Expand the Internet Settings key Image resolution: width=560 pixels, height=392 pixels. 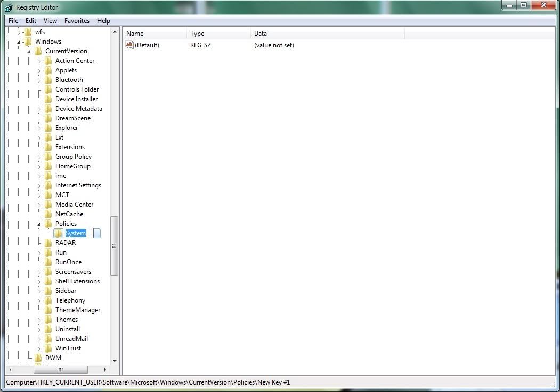tap(39, 185)
